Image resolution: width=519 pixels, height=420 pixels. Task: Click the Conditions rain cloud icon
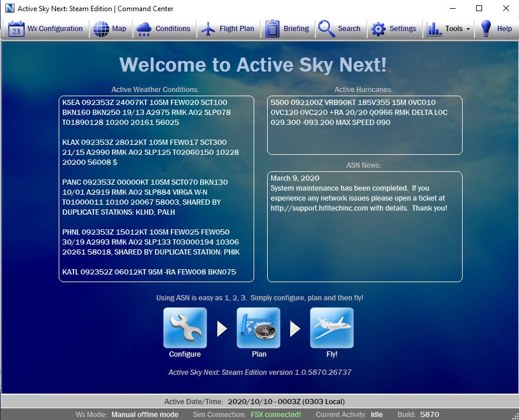coord(144,29)
